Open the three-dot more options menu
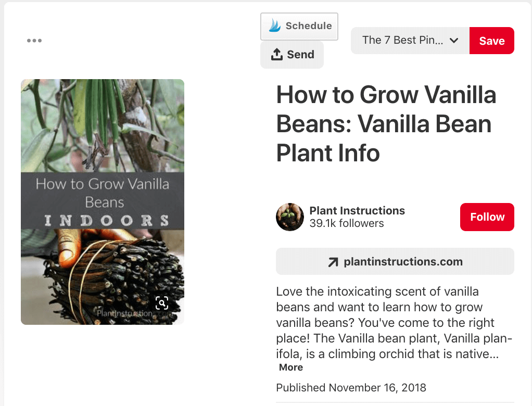The width and height of the screenshot is (532, 406). point(34,41)
